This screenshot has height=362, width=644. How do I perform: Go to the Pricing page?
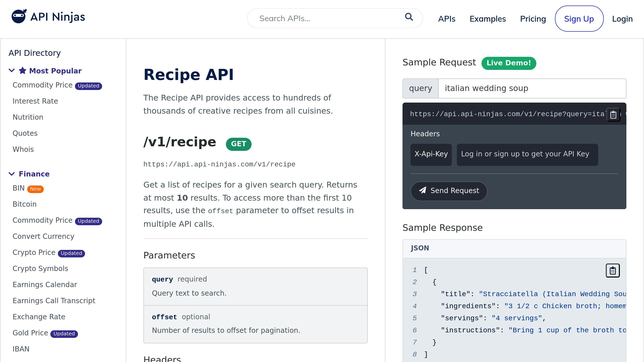[x=533, y=19]
